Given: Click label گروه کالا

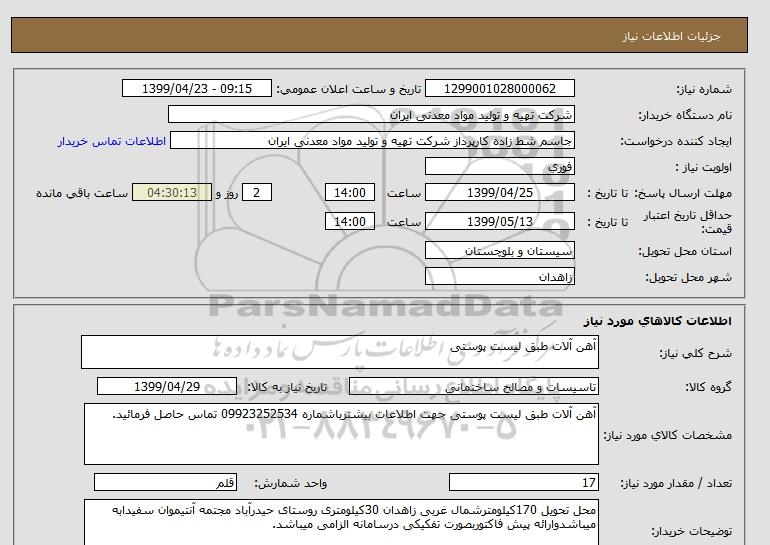Looking at the screenshot, I should coord(709,387).
